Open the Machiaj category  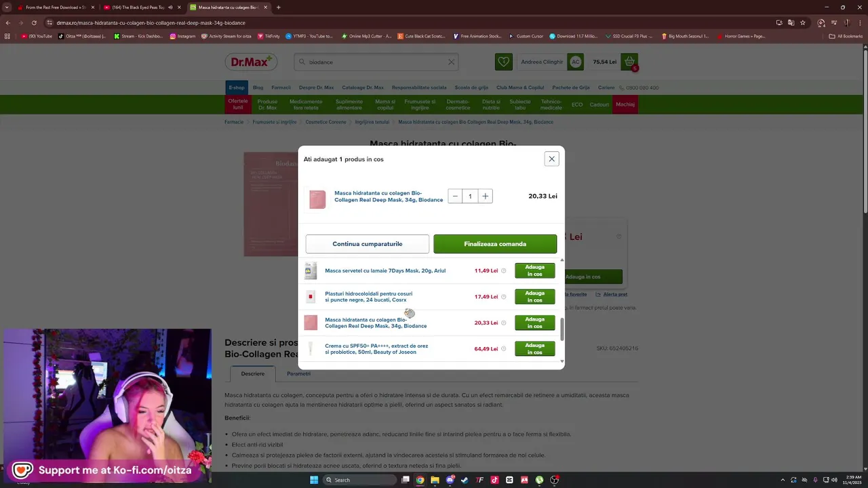point(625,104)
